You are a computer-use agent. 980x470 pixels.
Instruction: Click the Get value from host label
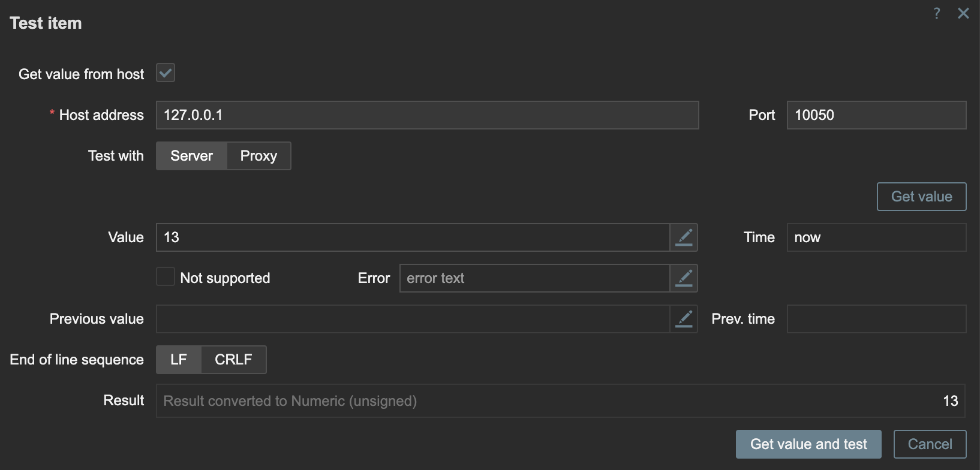tap(82, 74)
